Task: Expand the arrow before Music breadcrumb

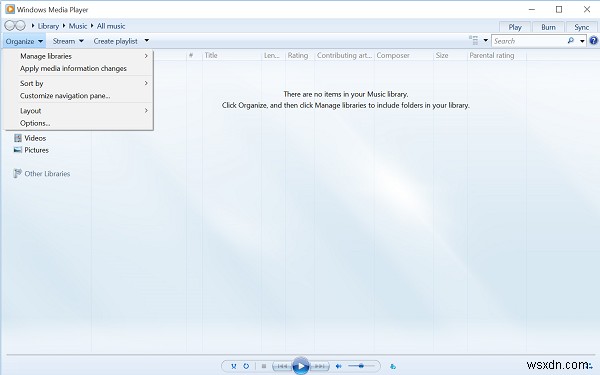Action: point(64,26)
